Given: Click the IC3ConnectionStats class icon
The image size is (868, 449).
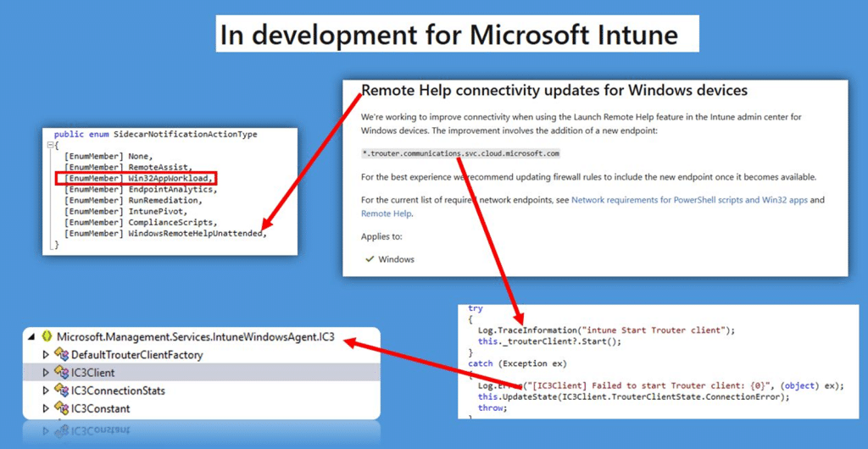Looking at the screenshot, I should [62, 391].
